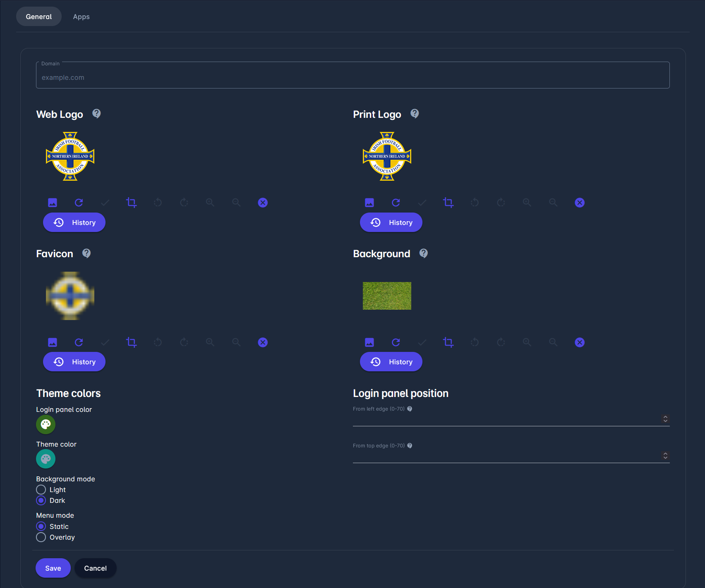Adjust the From left edge stepper arrows
Screen dimensions: 705x588
point(665,419)
